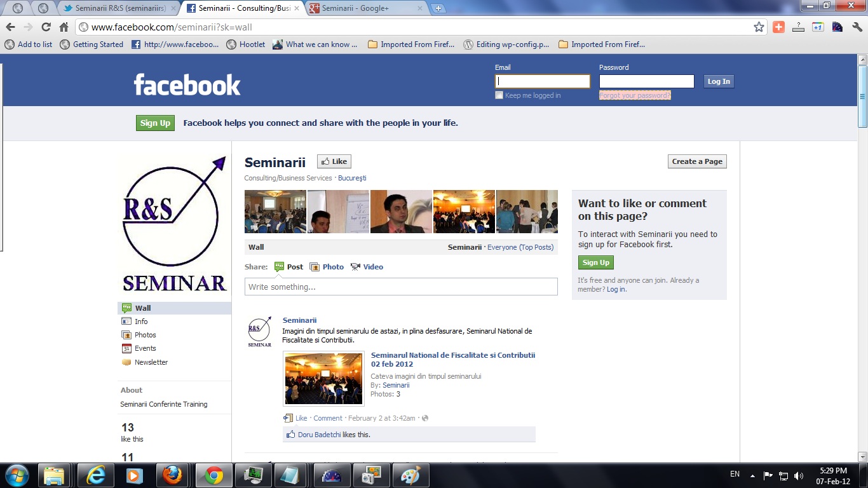
Task: Click the Google +1 extension icon
Action: coord(818,27)
